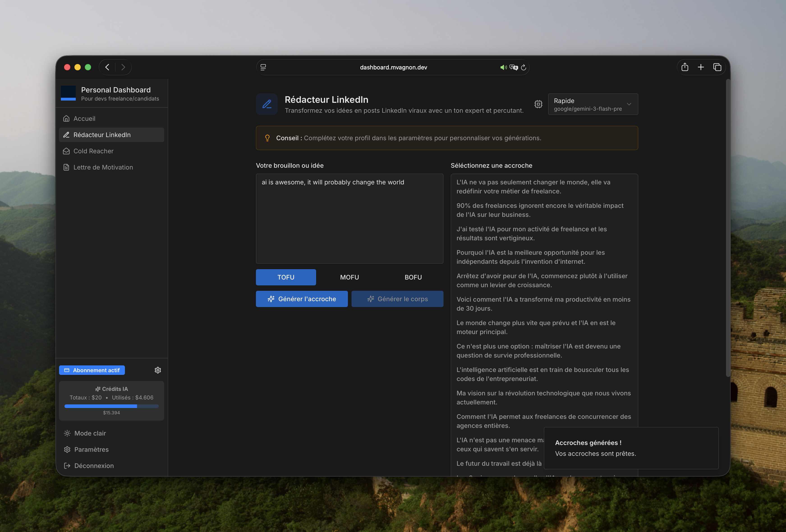Show the tab overview
The width and height of the screenshot is (786, 532).
click(x=717, y=67)
